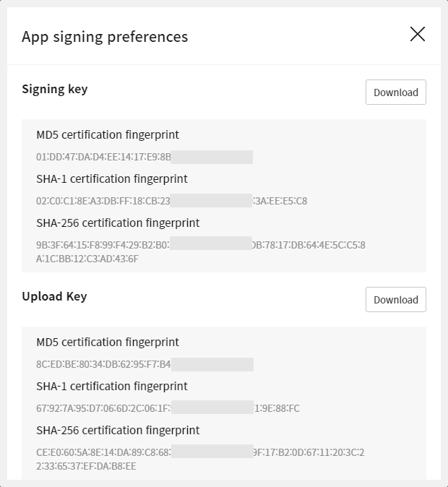Click the Signing key section heading
448x487 pixels.
[x=55, y=90]
